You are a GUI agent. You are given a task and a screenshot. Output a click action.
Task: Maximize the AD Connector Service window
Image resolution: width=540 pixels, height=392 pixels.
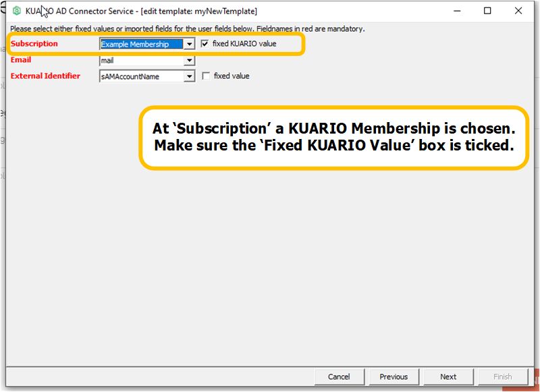tap(487, 11)
